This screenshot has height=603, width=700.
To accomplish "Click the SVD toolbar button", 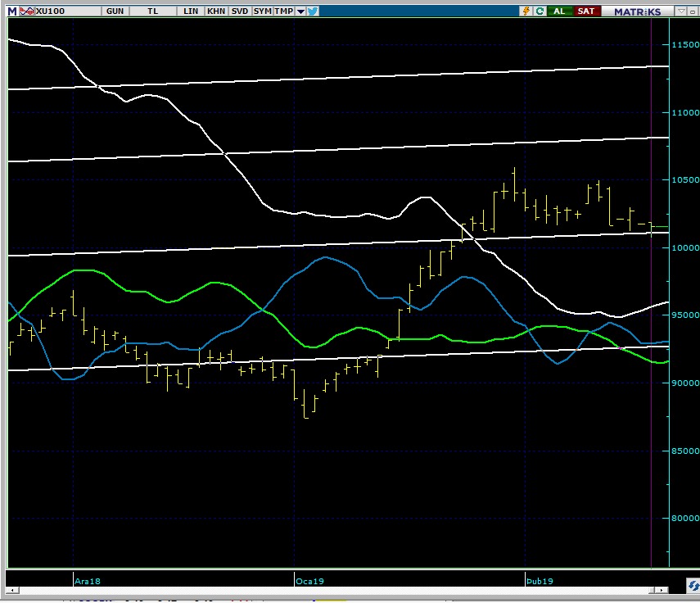I will point(239,11).
